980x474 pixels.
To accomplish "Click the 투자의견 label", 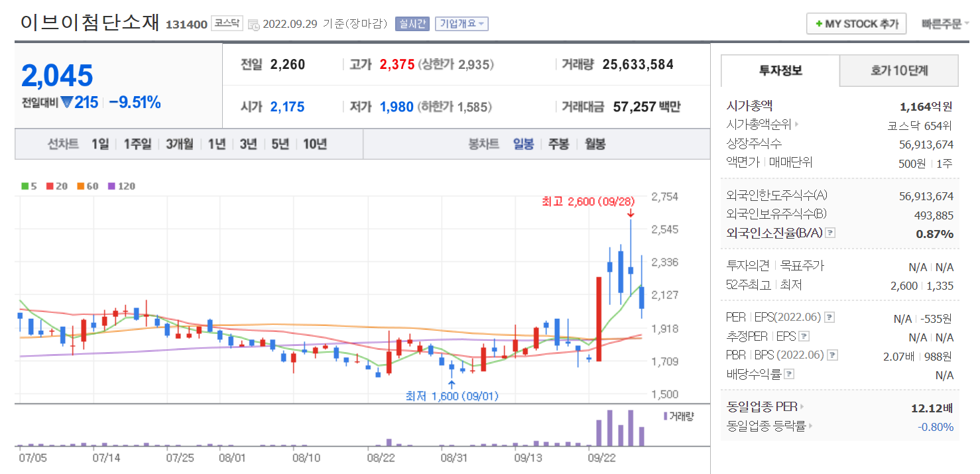I will click(749, 266).
